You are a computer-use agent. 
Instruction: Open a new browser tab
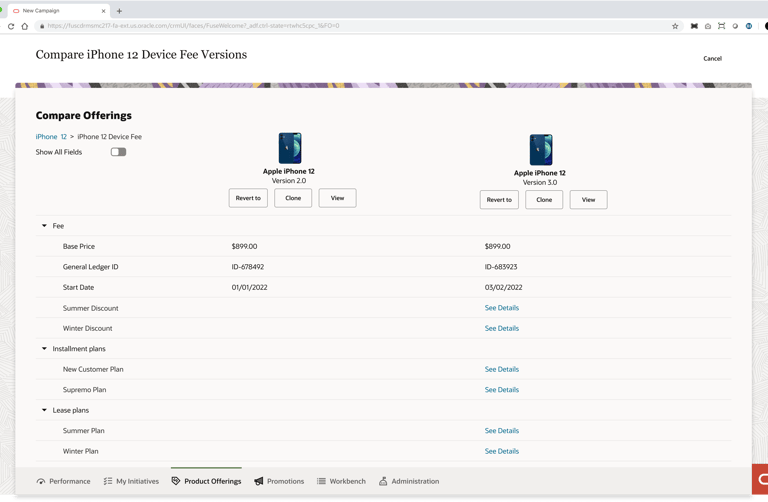(x=119, y=11)
